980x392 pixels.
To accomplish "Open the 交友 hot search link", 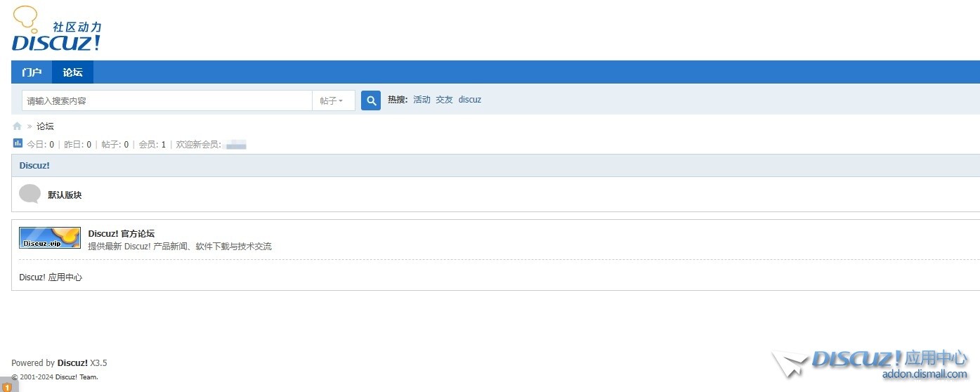I will point(444,100).
